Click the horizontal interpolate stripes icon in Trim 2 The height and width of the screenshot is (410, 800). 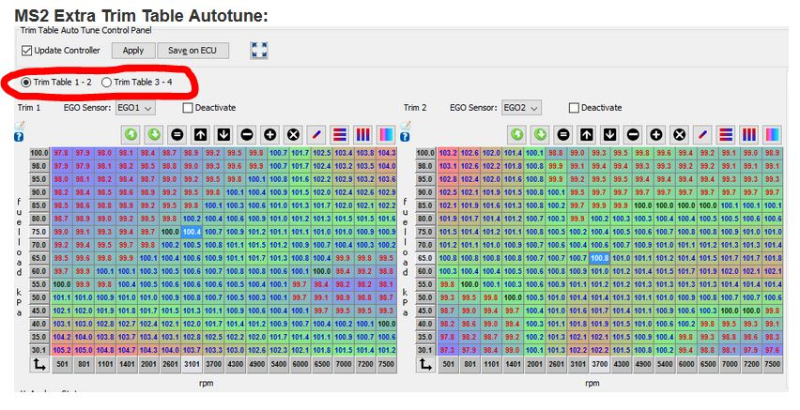[x=725, y=134]
